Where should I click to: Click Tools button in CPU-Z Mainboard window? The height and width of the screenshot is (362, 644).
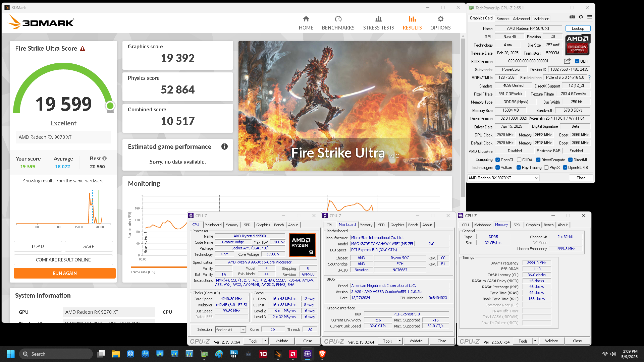pos(387,341)
